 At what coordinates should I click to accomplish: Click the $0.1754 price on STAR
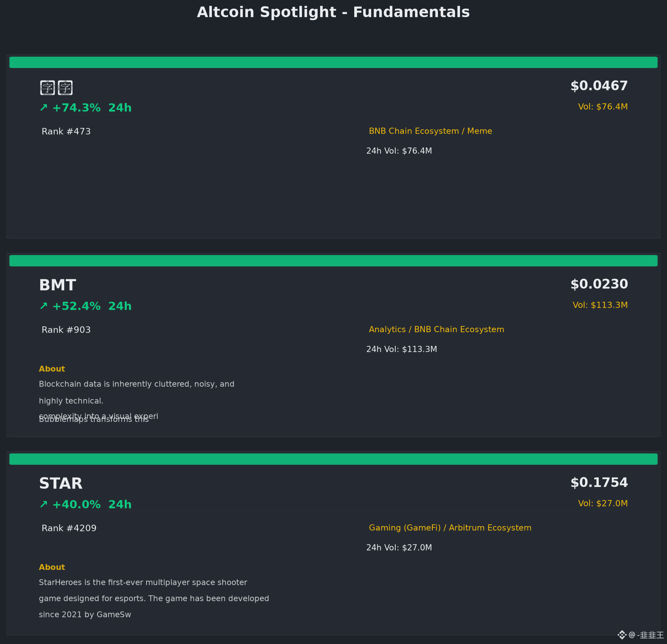coord(599,482)
